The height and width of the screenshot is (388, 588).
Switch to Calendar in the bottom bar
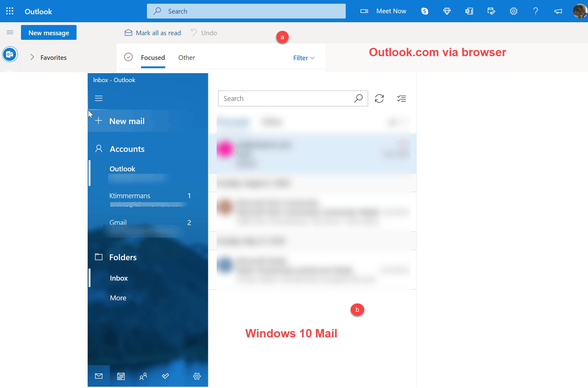click(x=121, y=376)
